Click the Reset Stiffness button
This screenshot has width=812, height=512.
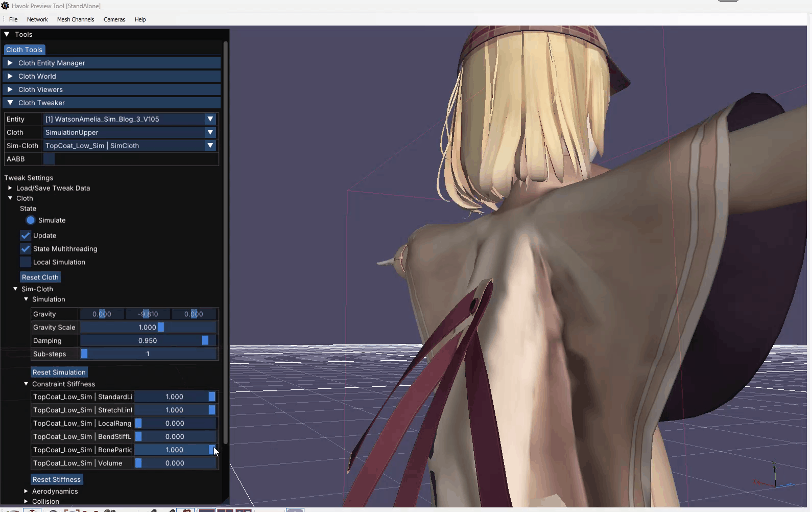[x=57, y=479]
